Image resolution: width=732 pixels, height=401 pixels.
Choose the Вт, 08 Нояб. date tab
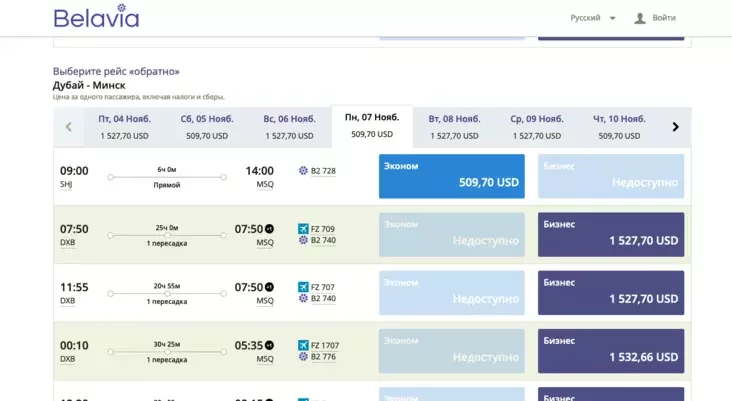pyautogui.click(x=455, y=127)
